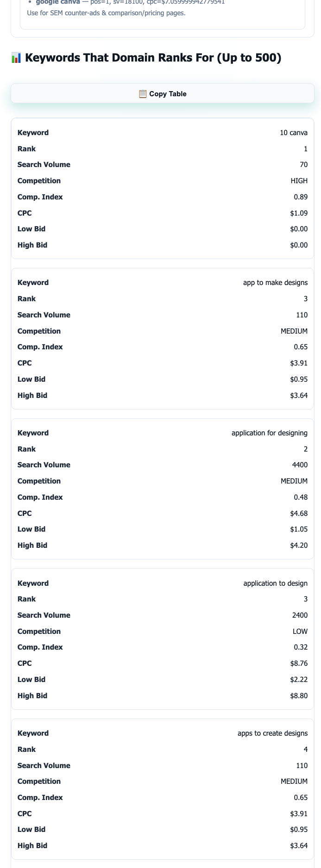Click the clipboard icon beside Copy Table
321x868 pixels.
[x=143, y=94]
